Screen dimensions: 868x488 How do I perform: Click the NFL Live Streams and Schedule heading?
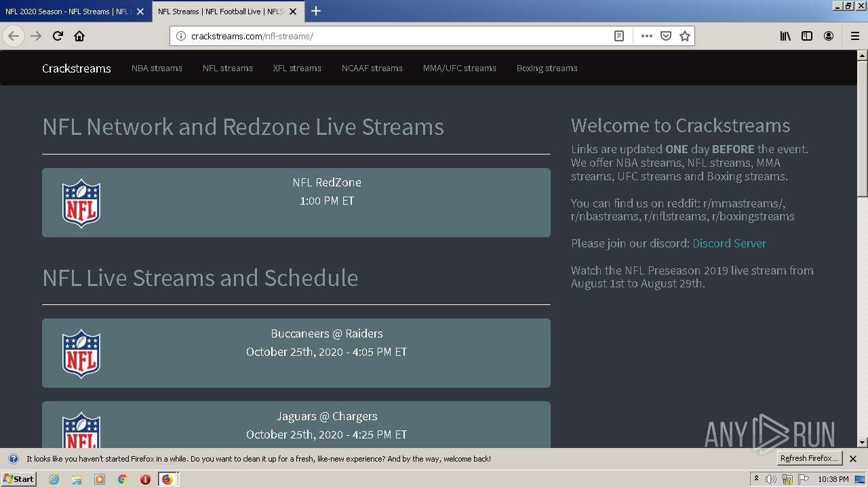(x=200, y=278)
